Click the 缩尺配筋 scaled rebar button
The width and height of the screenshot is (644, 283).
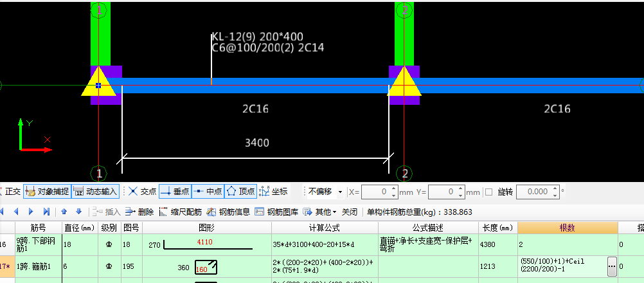click(x=181, y=212)
